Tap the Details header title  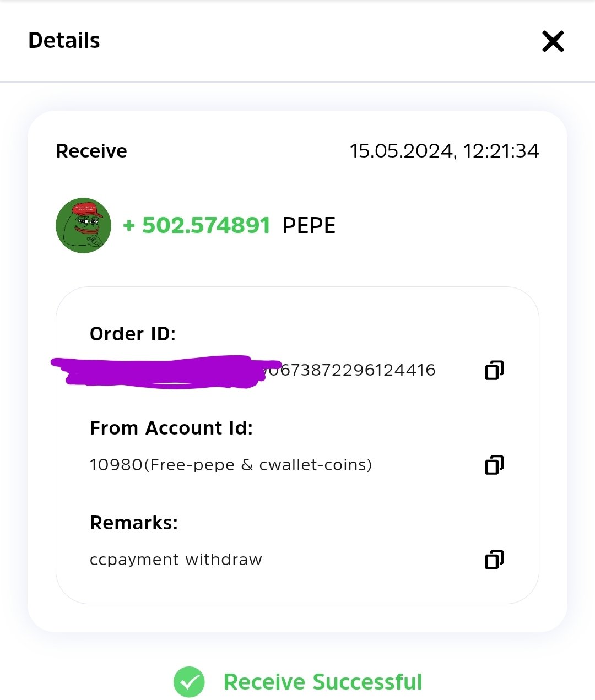pos(64,41)
